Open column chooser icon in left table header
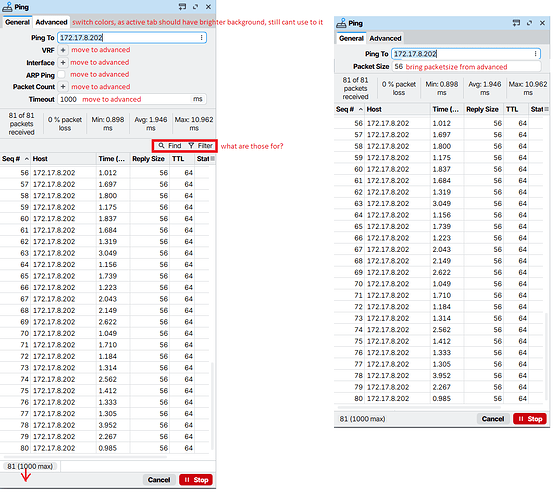This screenshot has height=500, width=557. (x=212, y=159)
